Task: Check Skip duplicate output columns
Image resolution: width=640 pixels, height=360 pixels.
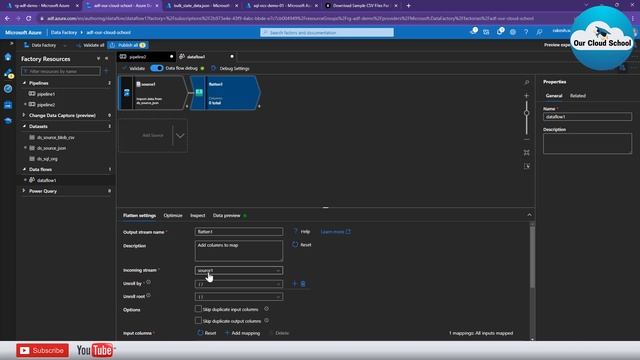Action: (x=198, y=320)
